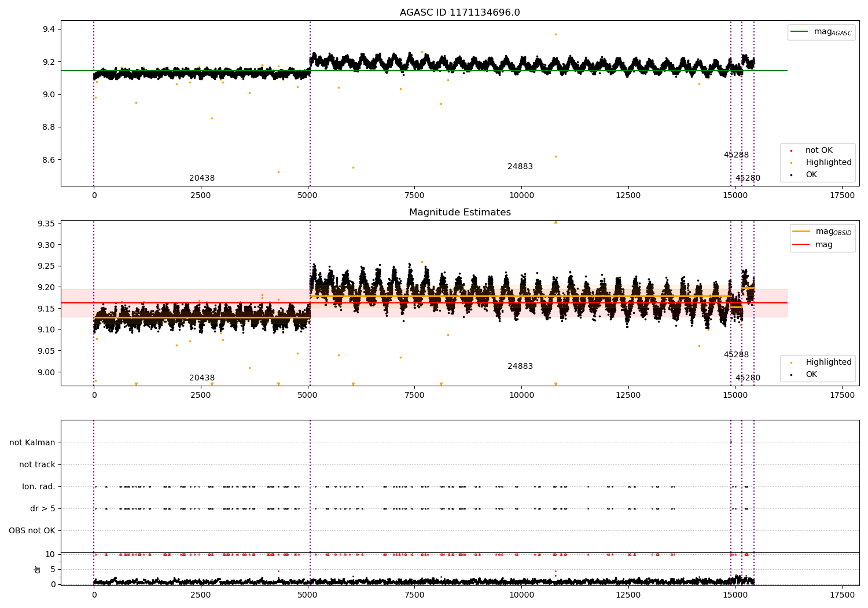Click y-axis tick 8.8 in top plot

click(x=48, y=127)
